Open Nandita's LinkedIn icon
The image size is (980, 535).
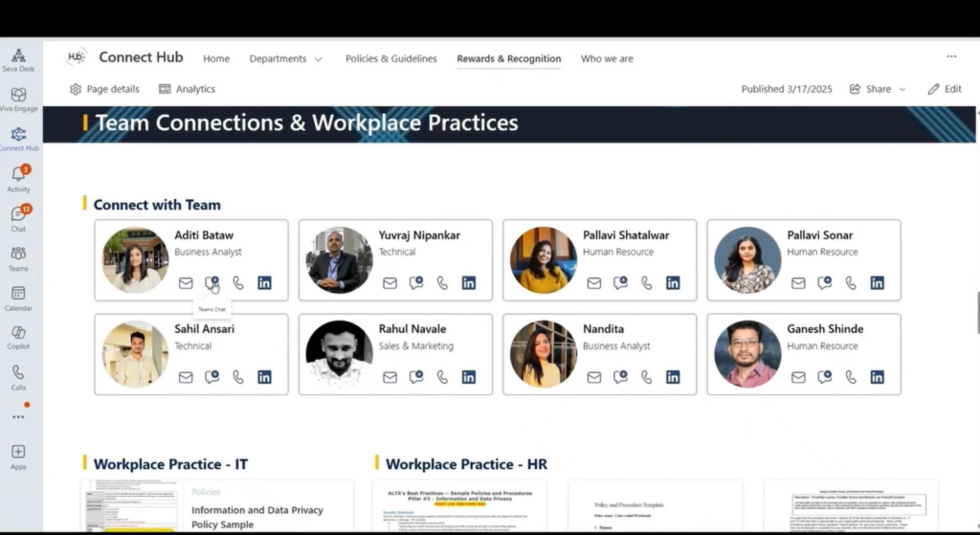click(x=673, y=377)
